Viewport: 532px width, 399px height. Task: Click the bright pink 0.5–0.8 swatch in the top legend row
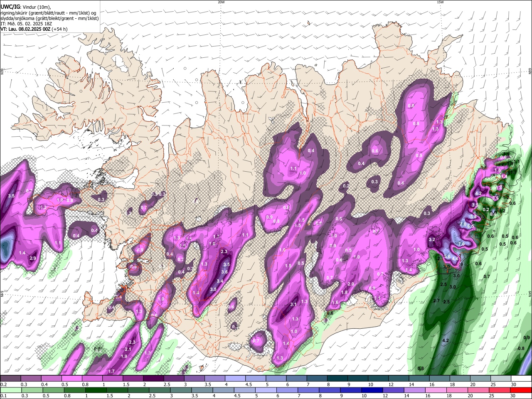pos(71,379)
